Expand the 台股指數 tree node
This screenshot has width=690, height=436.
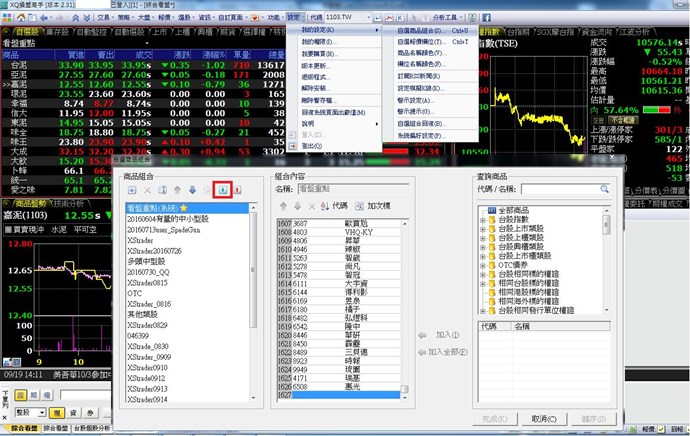point(482,222)
